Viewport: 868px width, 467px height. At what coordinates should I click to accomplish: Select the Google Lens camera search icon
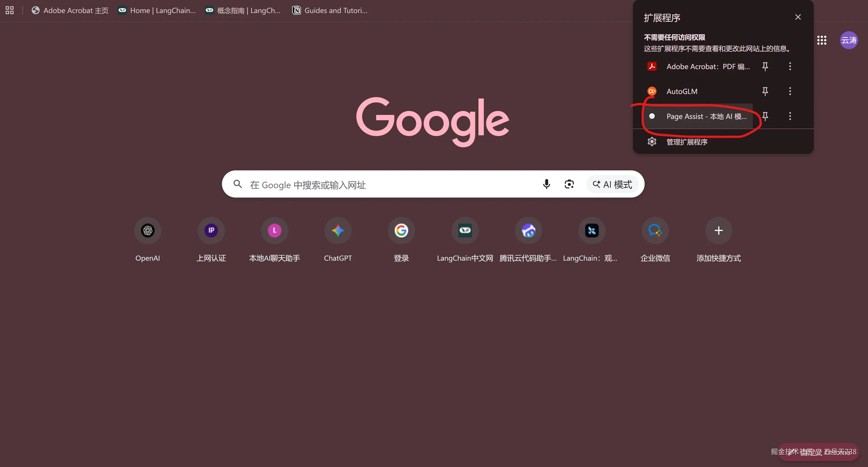(x=569, y=184)
